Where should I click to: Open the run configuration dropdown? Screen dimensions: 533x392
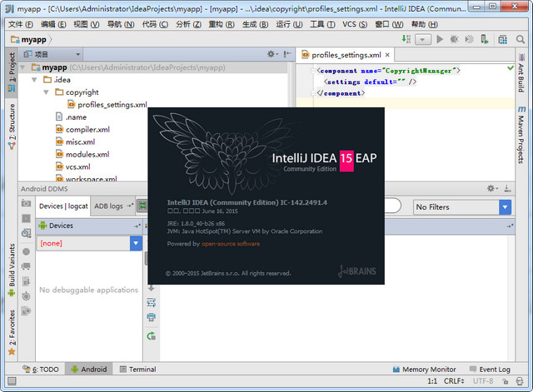422,39
